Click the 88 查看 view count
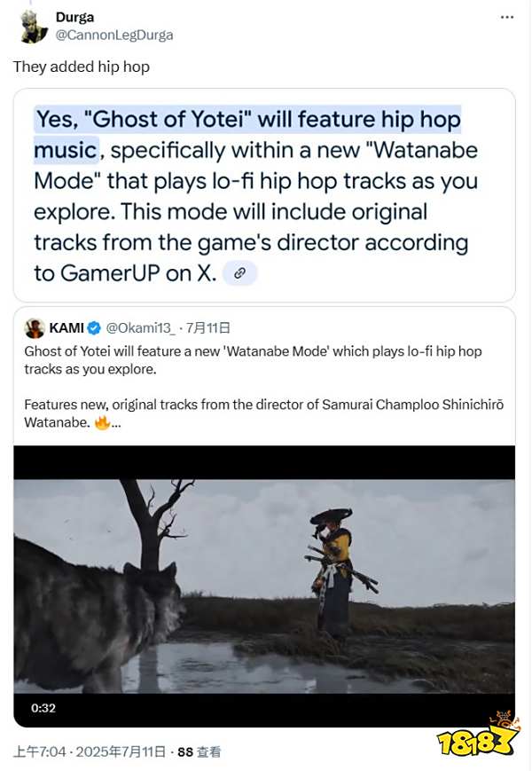Viewport: 532px width, 771px height. 199,751
